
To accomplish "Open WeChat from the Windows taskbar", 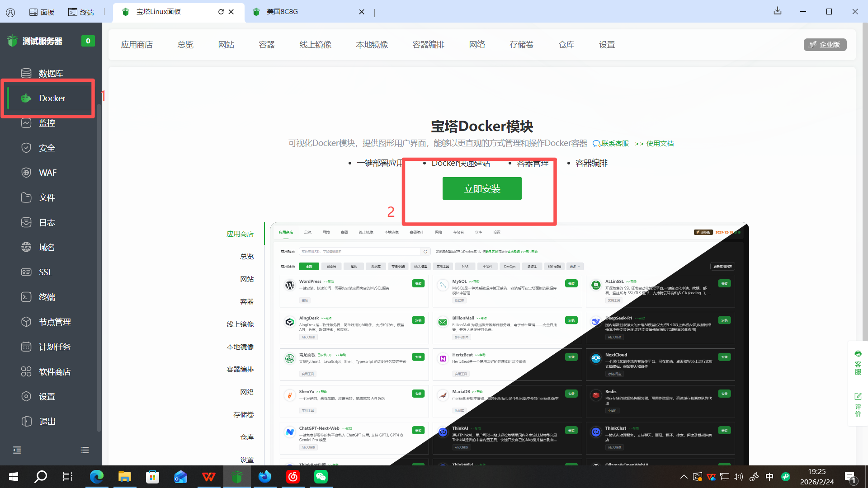I will 321,477.
